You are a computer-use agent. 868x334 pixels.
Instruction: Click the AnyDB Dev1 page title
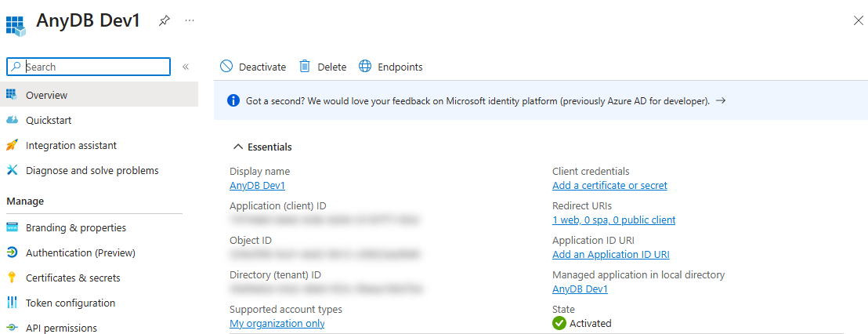click(88, 20)
